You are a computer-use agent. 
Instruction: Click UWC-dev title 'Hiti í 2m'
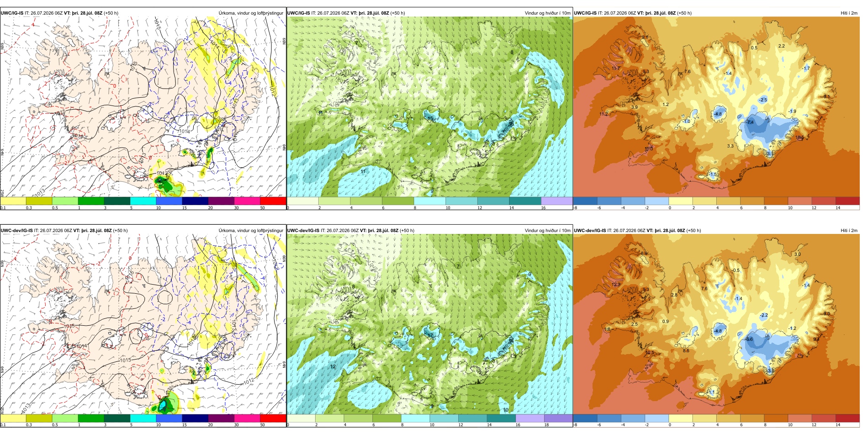tap(849, 231)
